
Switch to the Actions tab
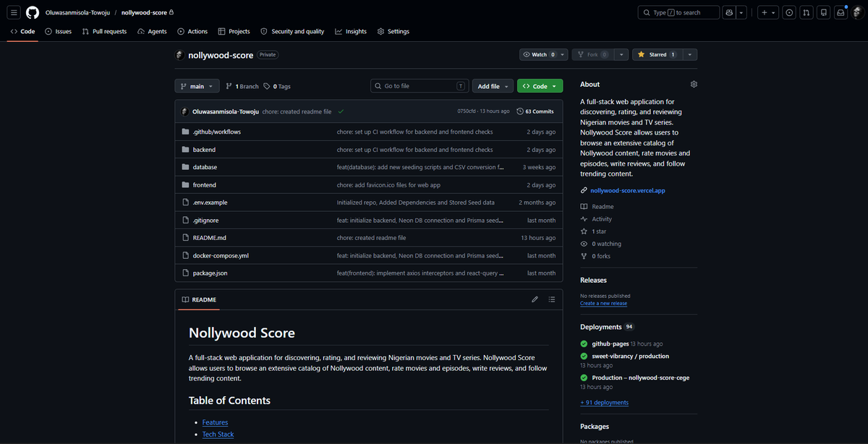pos(191,31)
